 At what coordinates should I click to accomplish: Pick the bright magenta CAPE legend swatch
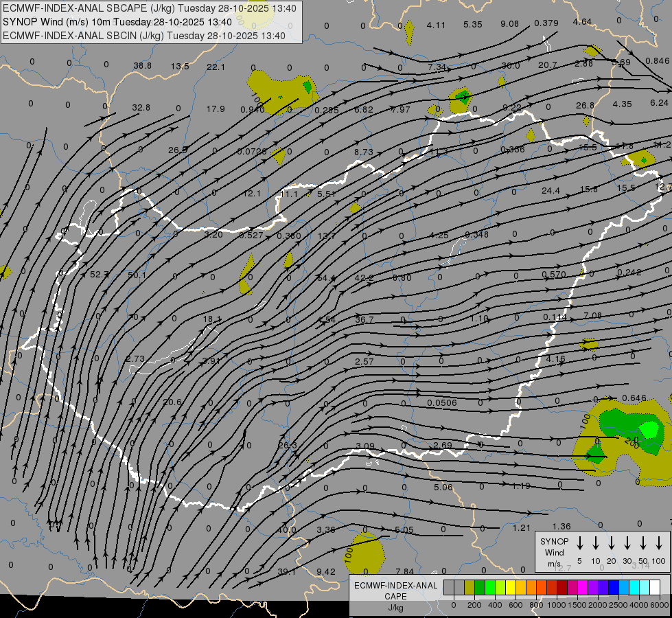click(x=583, y=588)
